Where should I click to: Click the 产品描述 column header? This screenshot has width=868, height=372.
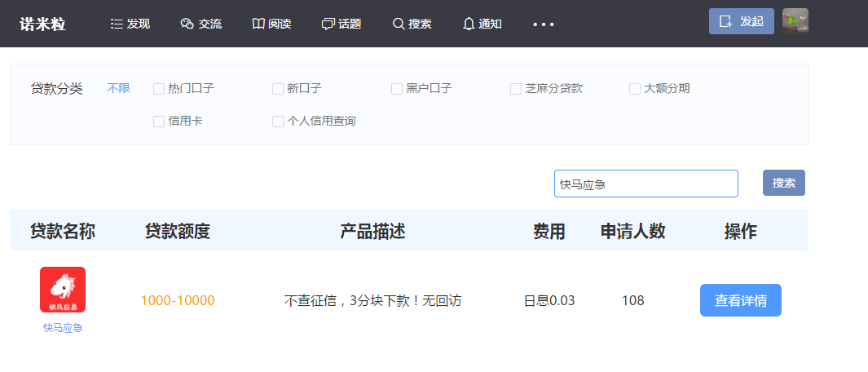tap(372, 231)
